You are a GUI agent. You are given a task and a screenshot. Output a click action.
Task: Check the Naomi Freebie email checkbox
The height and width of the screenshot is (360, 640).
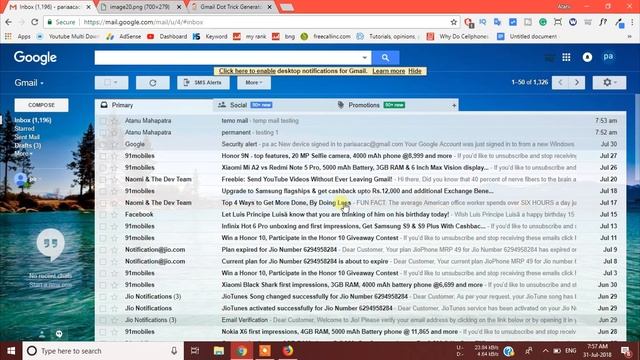tap(103, 179)
